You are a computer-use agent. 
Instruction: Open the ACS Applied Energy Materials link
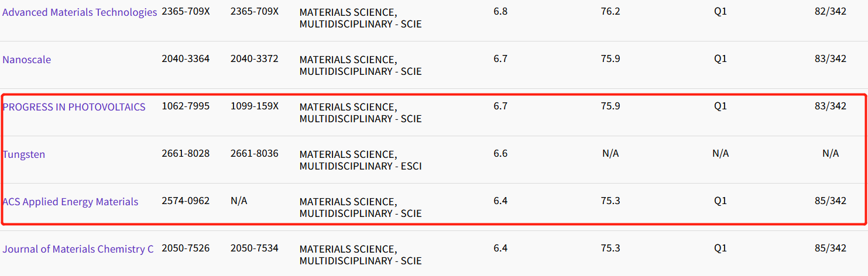point(70,202)
